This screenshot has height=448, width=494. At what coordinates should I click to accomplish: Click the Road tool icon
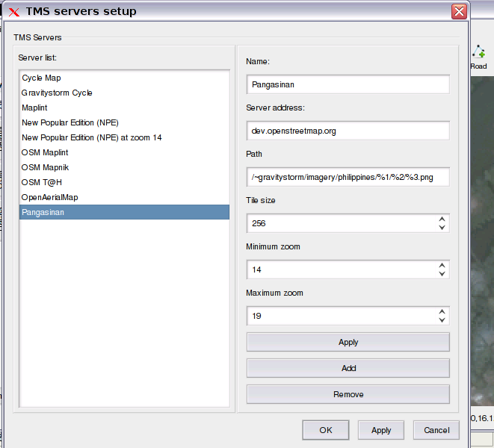tap(478, 52)
